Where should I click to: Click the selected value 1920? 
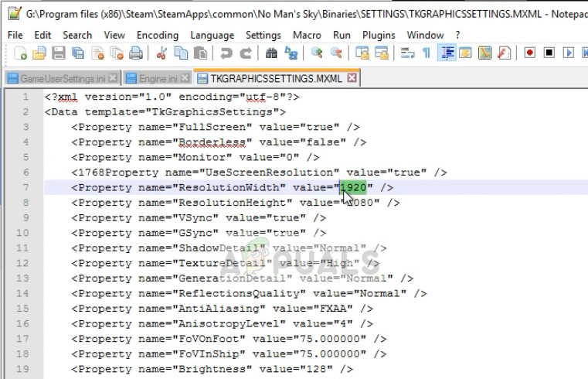tap(353, 187)
